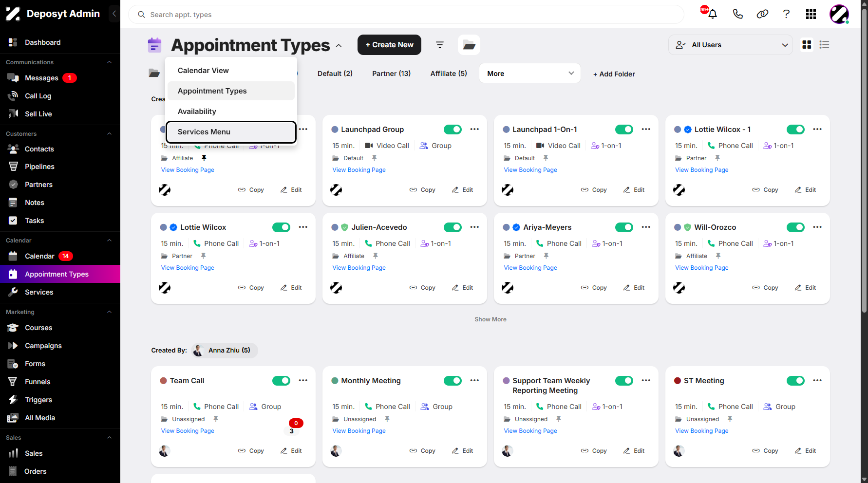This screenshot has height=483, width=868.
Task: Open the apps grid icon
Action: pyautogui.click(x=811, y=14)
